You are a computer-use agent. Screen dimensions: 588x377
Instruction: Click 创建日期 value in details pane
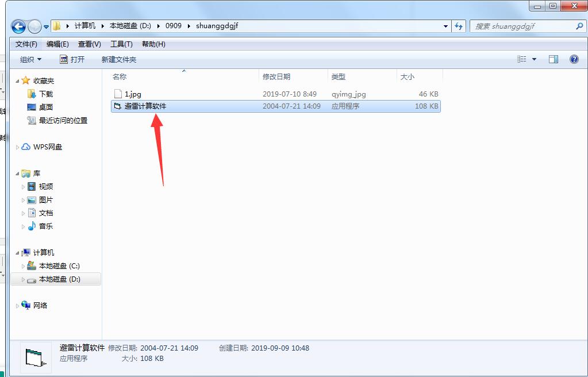[280, 348]
